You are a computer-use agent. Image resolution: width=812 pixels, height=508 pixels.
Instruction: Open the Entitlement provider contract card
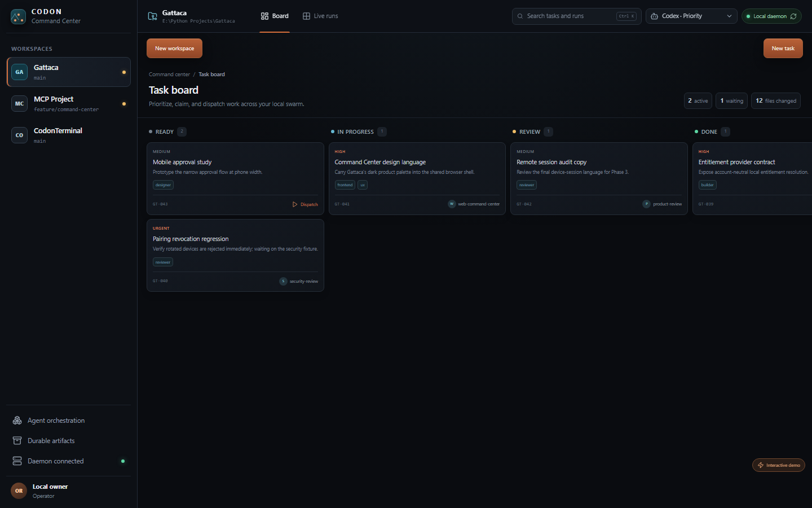tap(752, 178)
